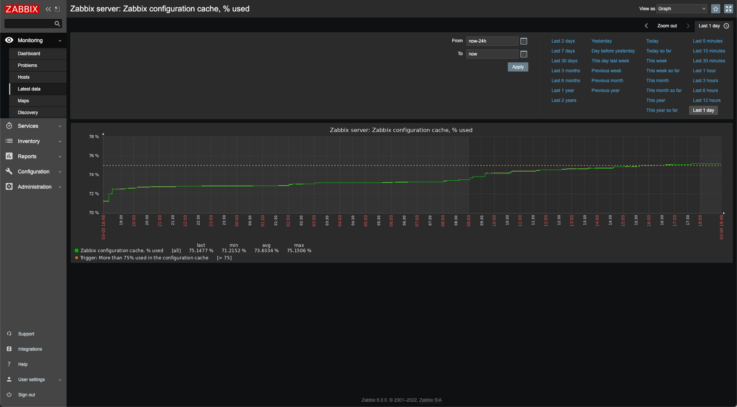The height and width of the screenshot is (407, 737).
Task: Open the To date calendar picker
Action: [523, 54]
